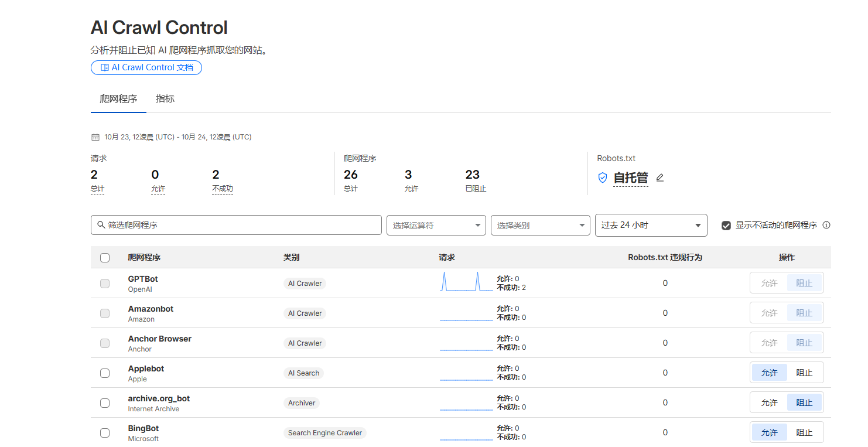Click the GPTBot request sparkline chart

pos(466,282)
